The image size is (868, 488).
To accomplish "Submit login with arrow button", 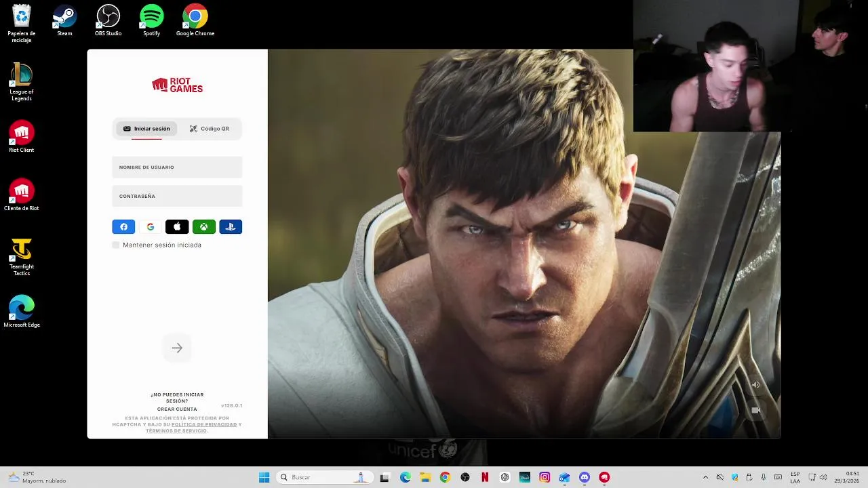I will (x=177, y=348).
